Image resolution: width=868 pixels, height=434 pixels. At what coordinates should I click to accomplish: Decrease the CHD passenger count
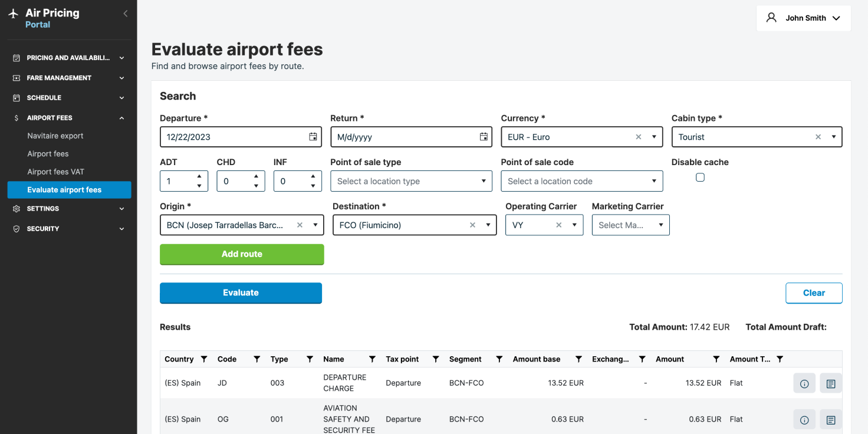tap(256, 186)
